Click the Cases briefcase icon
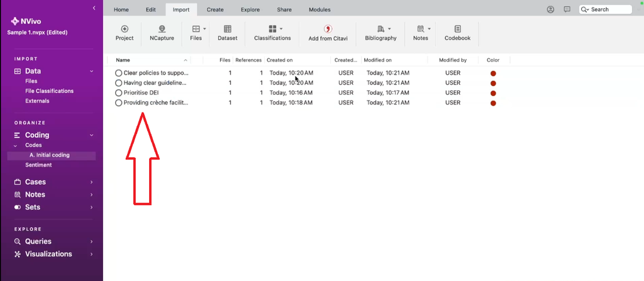Image resolution: width=644 pixels, height=281 pixels. click(x=17, y=182)
